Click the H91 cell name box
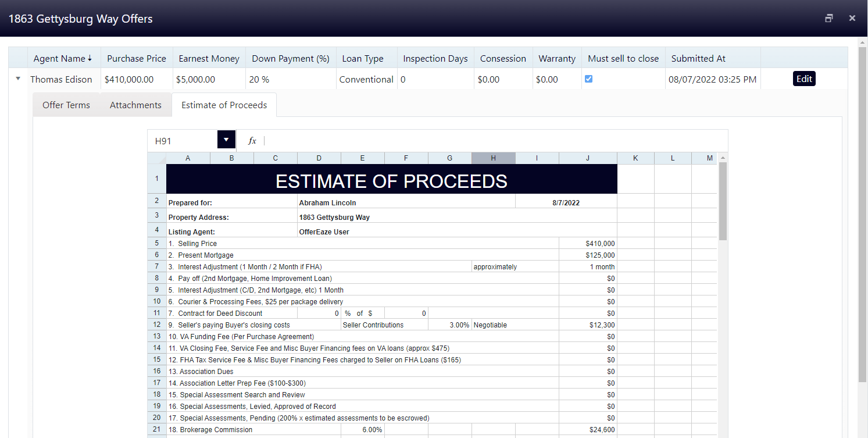Viewport: 868px width, 438px height. click(x=183, y=141)
